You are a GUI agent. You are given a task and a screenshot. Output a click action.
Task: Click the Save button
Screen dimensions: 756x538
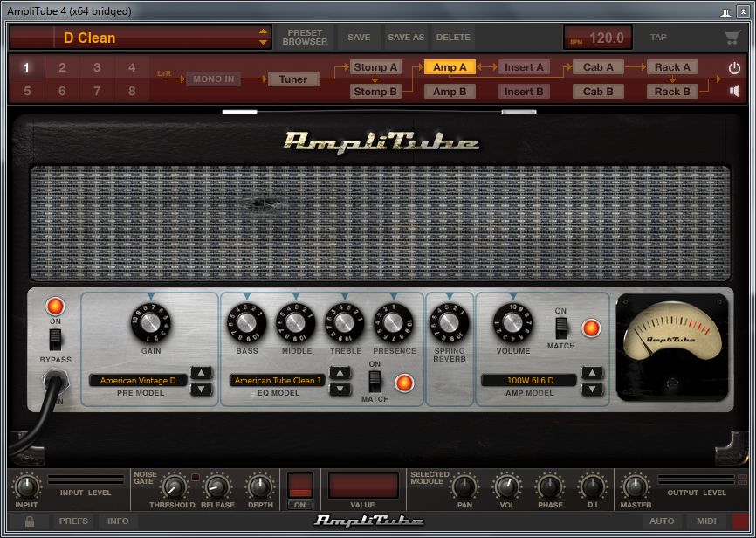tap(359, 38)
